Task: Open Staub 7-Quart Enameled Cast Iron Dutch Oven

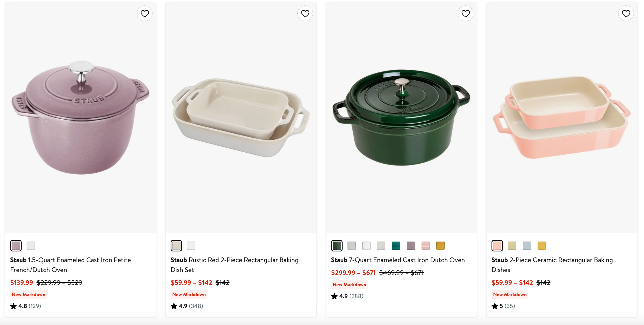Action: pos(398,260)
